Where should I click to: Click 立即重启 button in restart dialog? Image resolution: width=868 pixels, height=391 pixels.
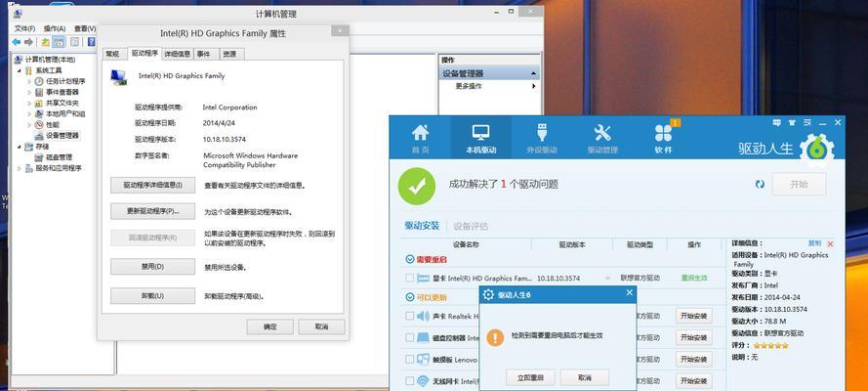[530, 377]
